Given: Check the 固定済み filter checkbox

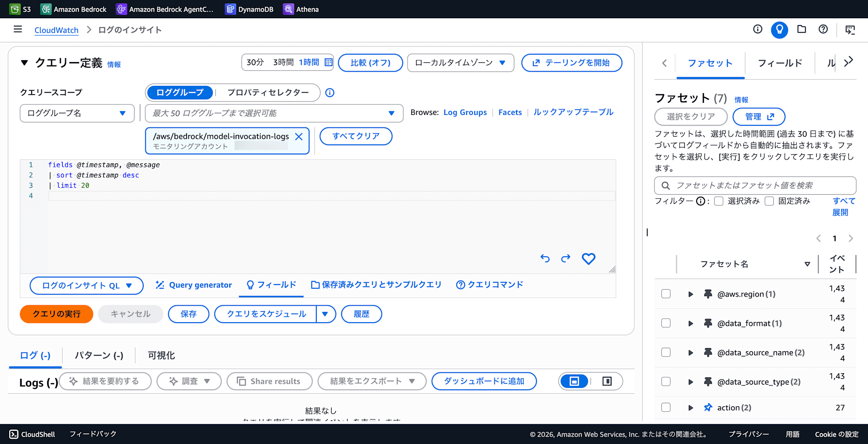Looking at the screenshot, I should click(x=769, y=201).
